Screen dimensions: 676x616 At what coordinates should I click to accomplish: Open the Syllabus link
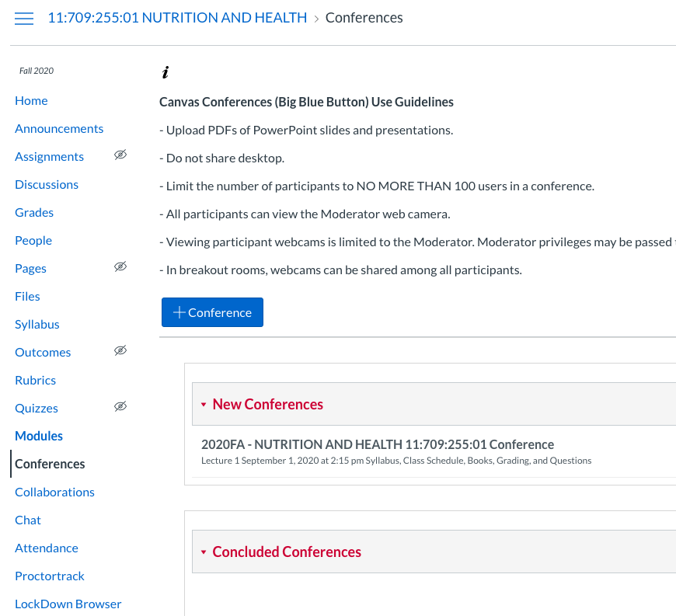(x=37, y=324)
